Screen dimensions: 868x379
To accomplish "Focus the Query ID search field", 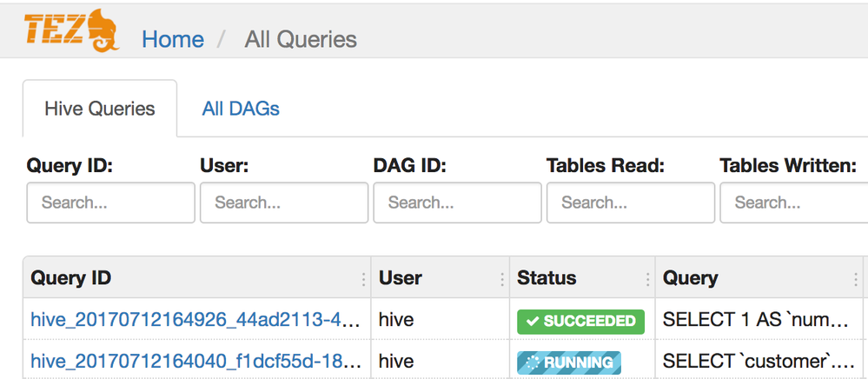I will 110,203.
